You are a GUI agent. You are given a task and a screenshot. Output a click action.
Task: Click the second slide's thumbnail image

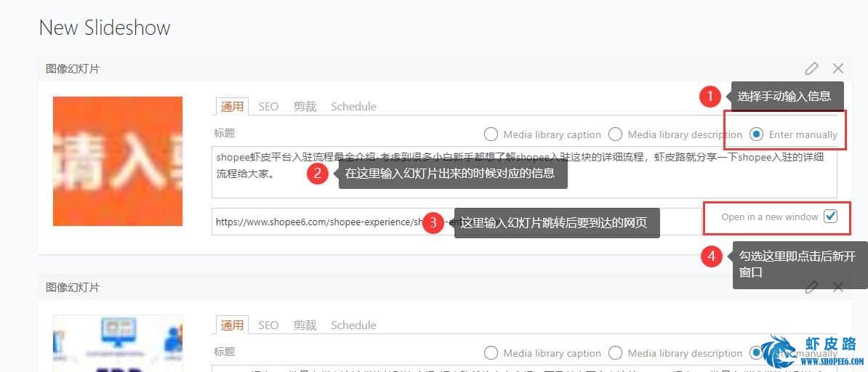pyautogui.click(x=118, y=343)
